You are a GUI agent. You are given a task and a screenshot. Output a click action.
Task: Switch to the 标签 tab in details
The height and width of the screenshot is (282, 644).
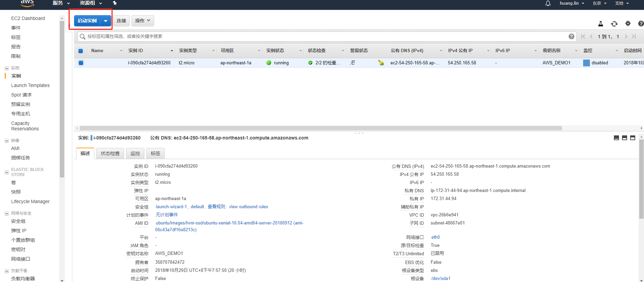[x=156, y=153]
